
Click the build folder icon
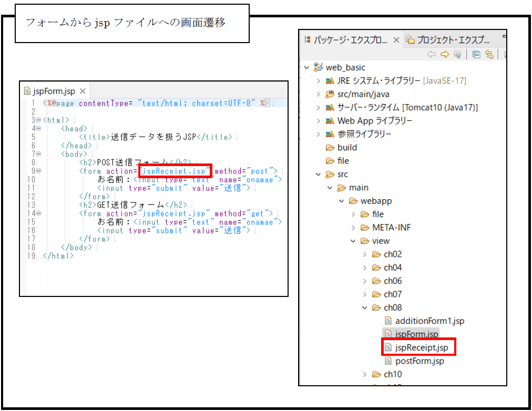pyautogui.click(x=330, y=147)
